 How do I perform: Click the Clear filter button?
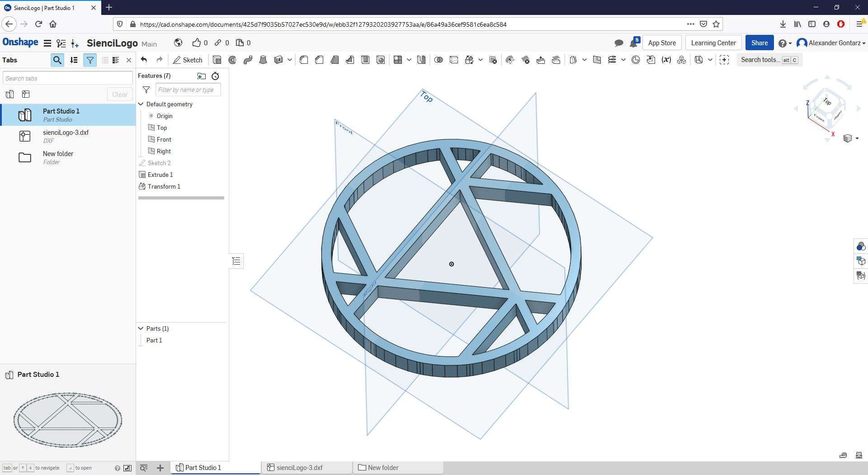point(120,94)
